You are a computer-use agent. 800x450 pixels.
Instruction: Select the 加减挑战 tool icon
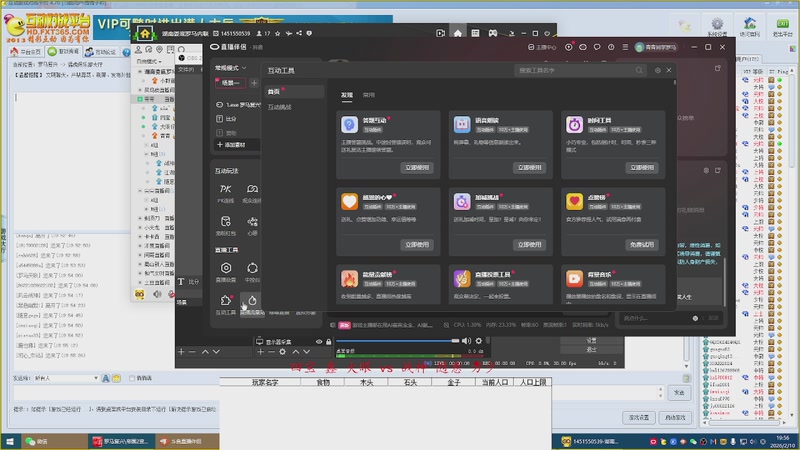[x=462, y=201]
